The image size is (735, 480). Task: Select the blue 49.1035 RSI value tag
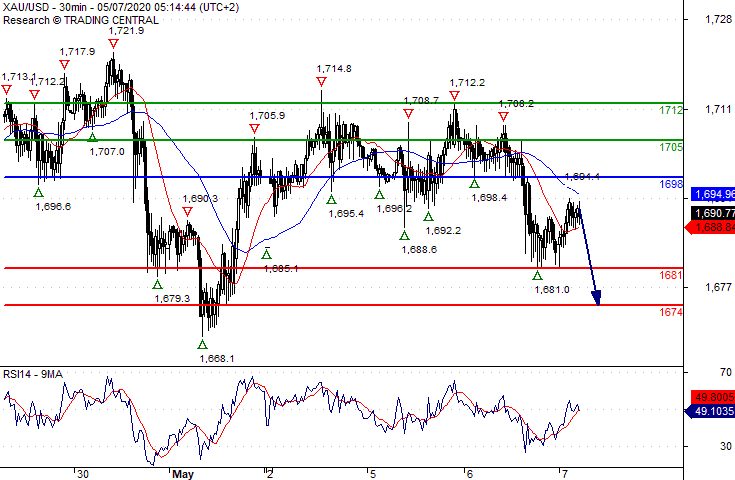(710, 412)
